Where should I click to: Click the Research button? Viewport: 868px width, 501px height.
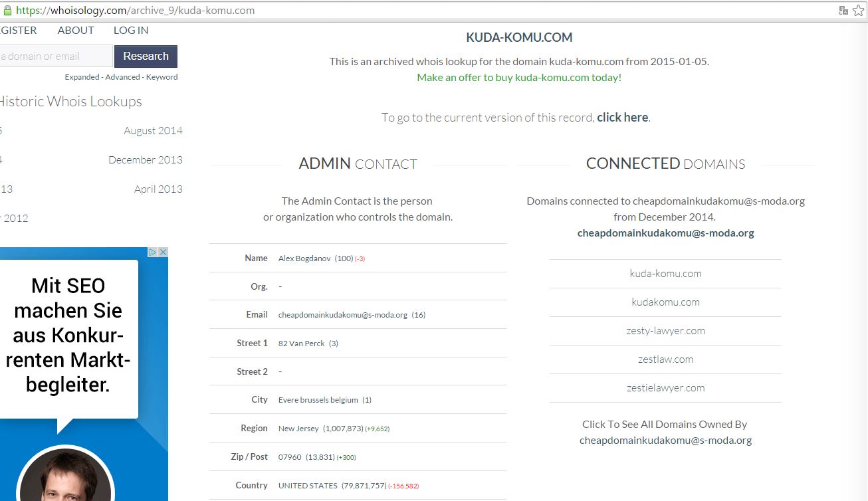click(146, 56)
